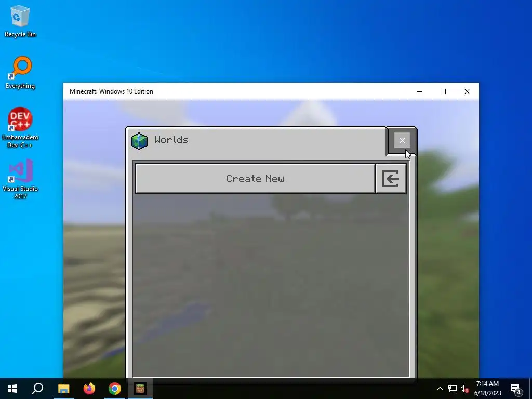This screenshot has height=399, width=532.
Task: Select the Everything search desktop shortcut
Action: [x=20, y=72]
